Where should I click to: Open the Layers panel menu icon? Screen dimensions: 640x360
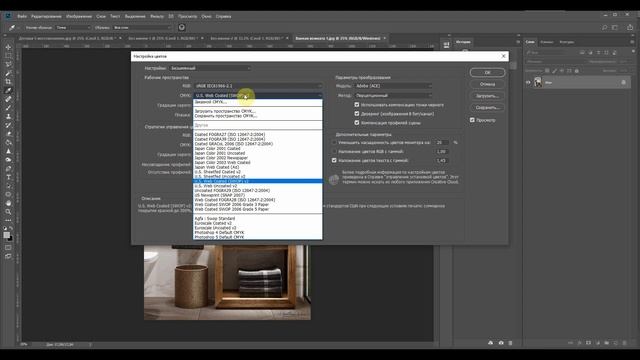coord(632,42)
